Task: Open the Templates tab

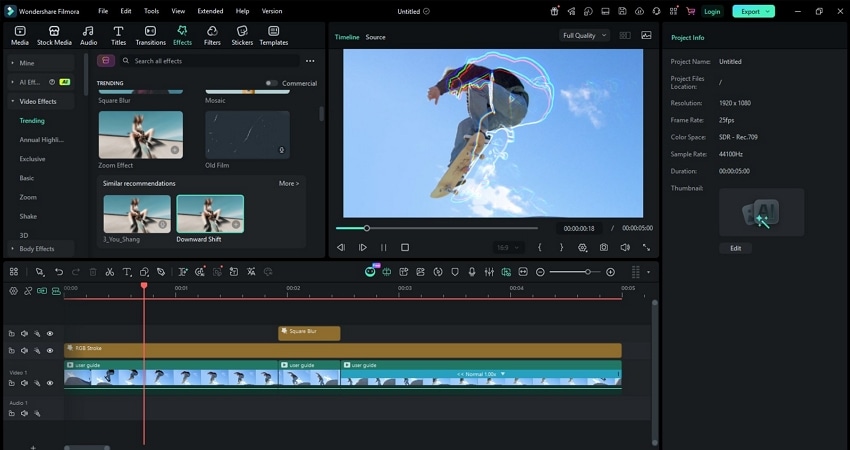Action: tap(274, 36)
